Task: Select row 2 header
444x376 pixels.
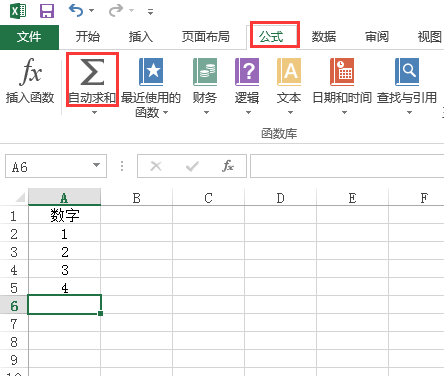Action: pyautogui.click(x=14, y=234)
